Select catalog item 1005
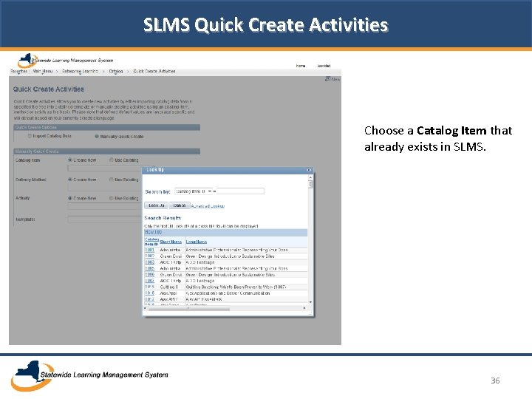This screenshot has width=532, height=399. click(x=149, y=268)
